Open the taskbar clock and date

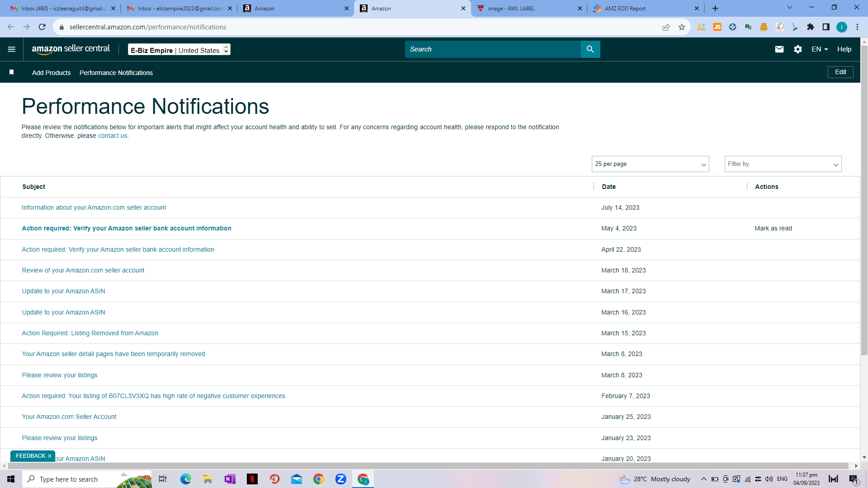click(x=807, y=479)
